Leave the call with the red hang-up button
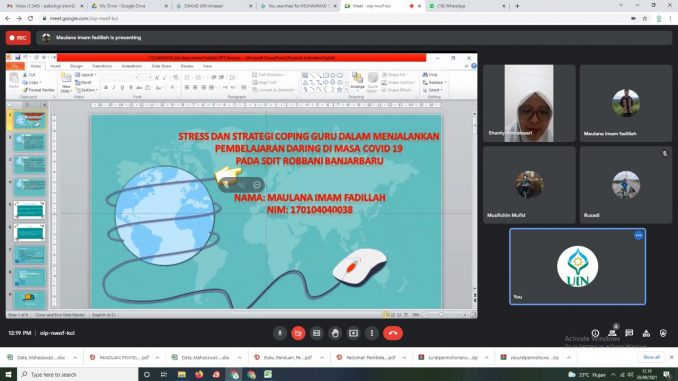 coord(393,333)
